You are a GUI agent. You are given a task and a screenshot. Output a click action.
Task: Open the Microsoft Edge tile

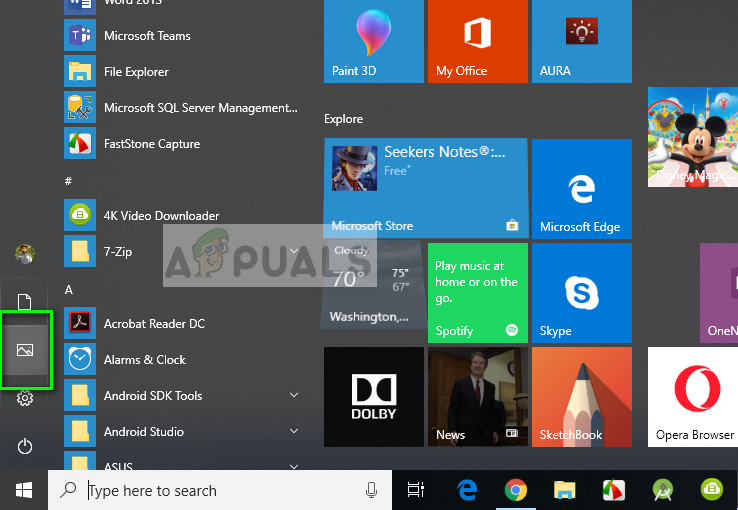[581, 188]
